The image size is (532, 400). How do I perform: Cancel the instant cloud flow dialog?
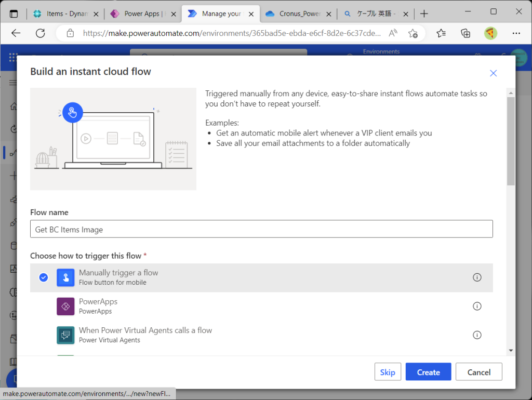478,372
